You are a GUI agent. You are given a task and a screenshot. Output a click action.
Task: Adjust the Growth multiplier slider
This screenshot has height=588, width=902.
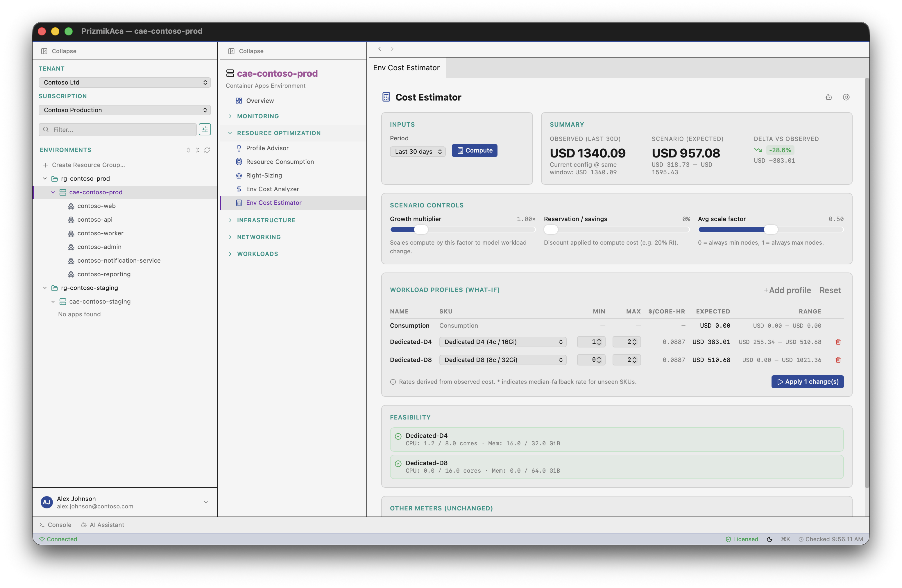coord(462,230)
